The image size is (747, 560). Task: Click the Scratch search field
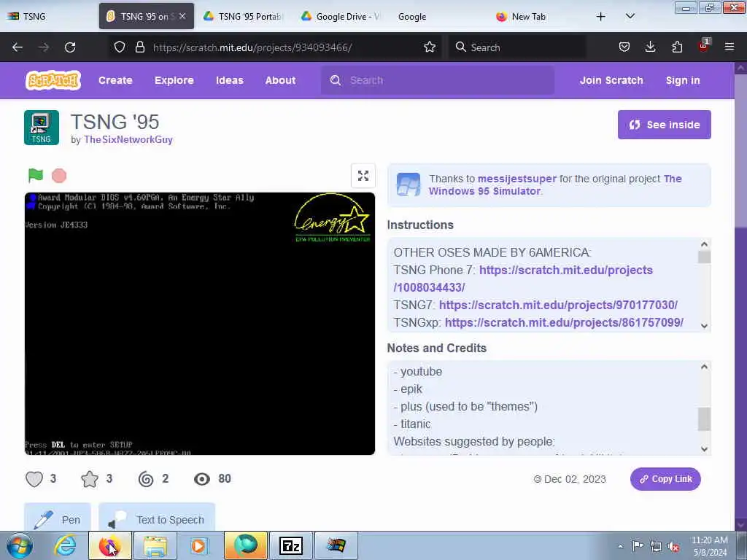pyautogui.click(x=438, y=80)
